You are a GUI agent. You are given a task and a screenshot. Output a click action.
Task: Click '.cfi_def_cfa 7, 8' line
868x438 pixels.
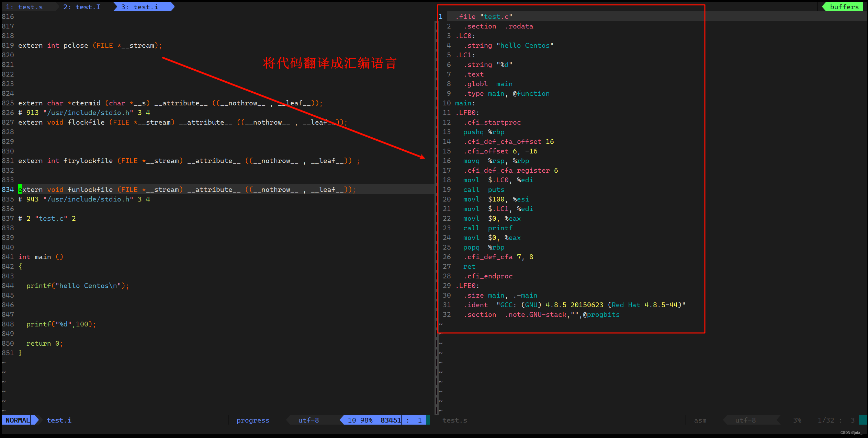coord(498,257)
